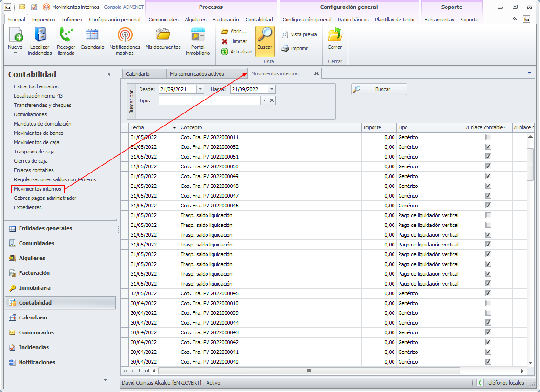Open Movimientos de banco link

coord(39,133)
